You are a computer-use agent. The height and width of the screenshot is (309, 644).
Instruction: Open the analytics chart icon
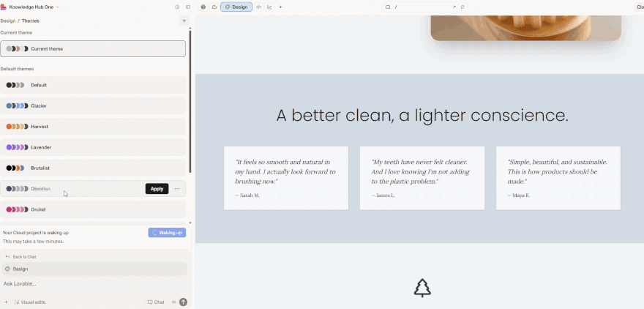tap(269, 7)
